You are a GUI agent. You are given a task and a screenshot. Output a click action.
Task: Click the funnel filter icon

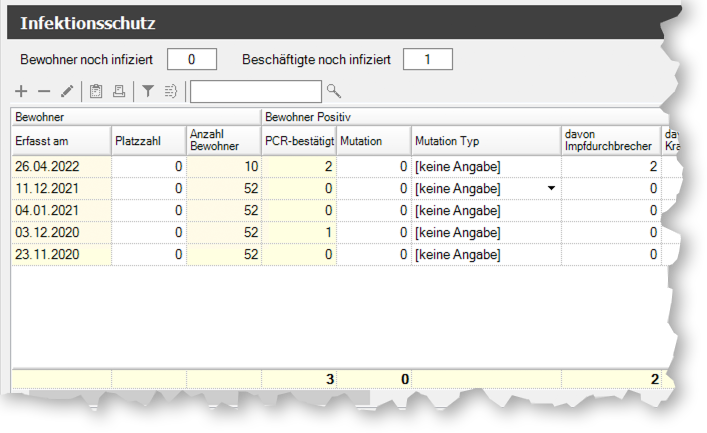[148, 92]
